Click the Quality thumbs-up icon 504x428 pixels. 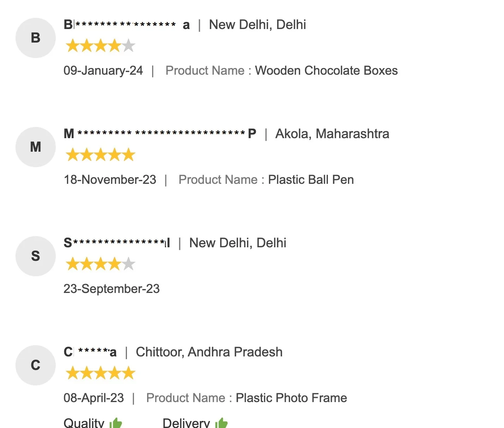click(x=116, y=423)
